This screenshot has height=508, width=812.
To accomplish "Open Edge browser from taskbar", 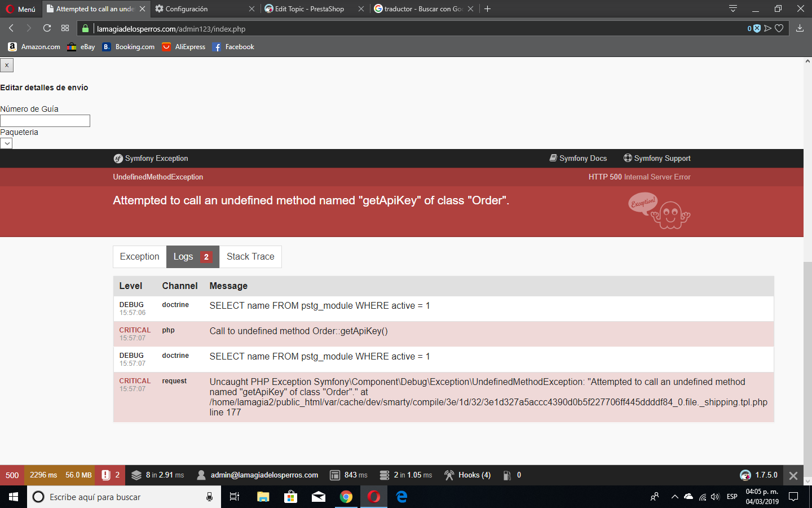I will [401, 497].
